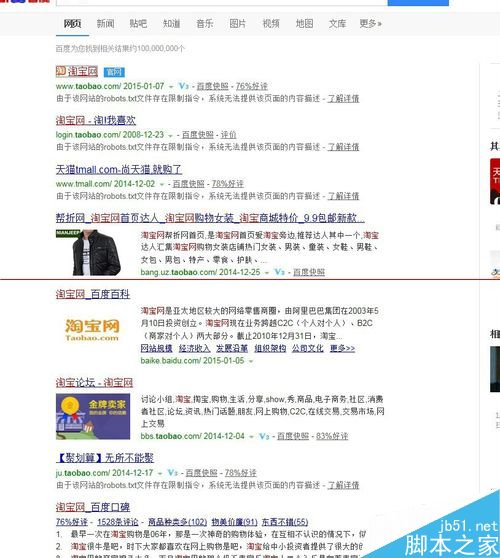Open the 76%好评 link under 淘宝网
This screenshot has height=558, width=500.
click(x=252, y=86)
